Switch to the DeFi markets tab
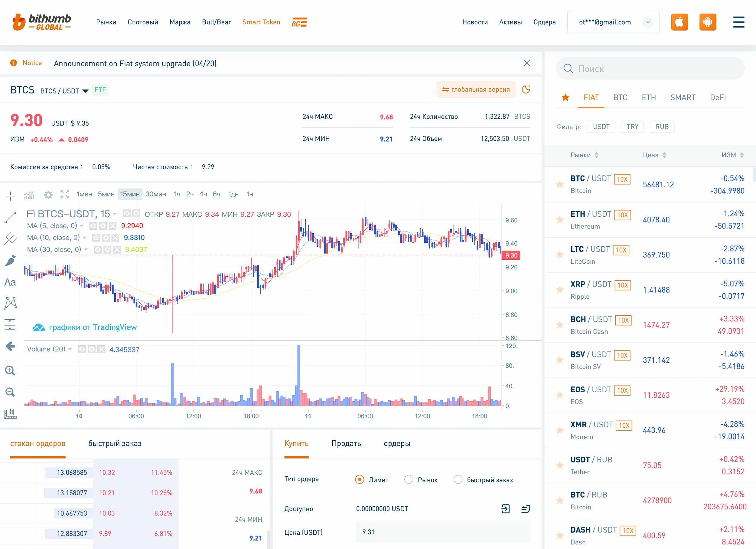The width and height of the screenshot is (756, 549). pyautogui.click(x=718, y=98)
